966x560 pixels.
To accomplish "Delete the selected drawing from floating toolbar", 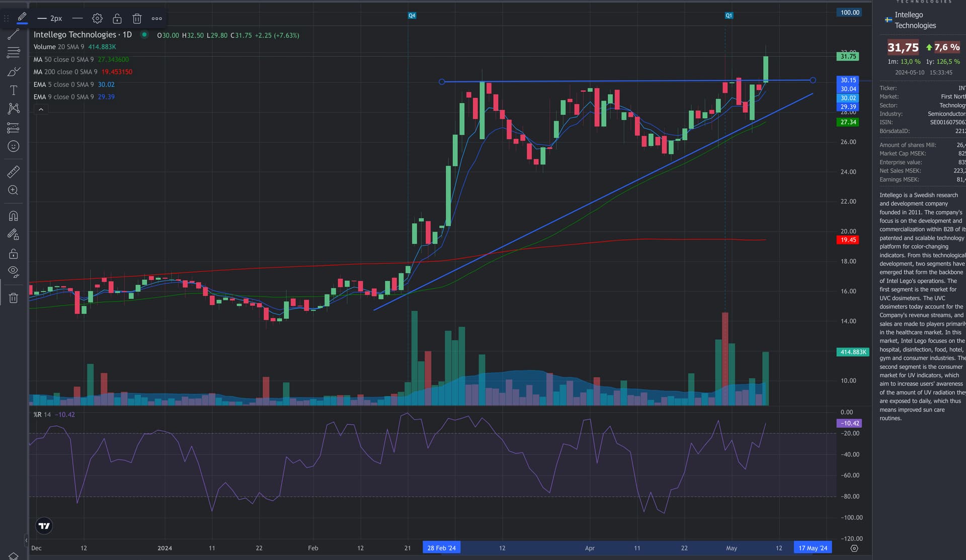I will [x=137, y=19].
